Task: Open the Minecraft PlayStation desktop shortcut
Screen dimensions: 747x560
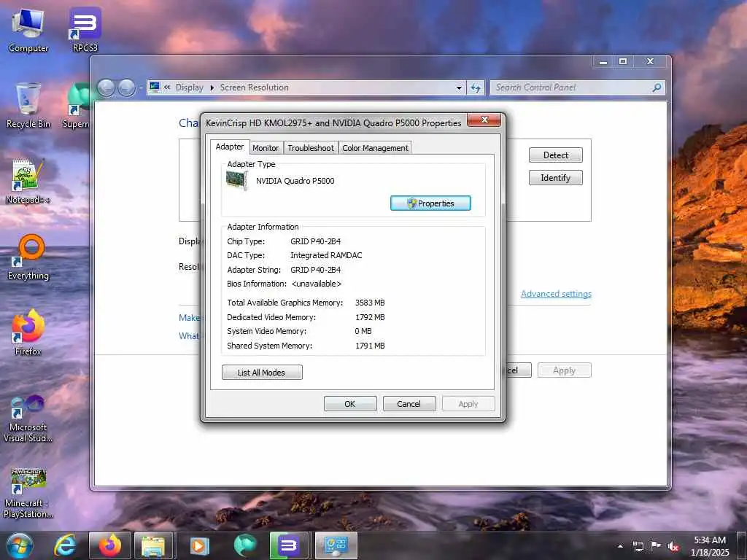Action: pos(28,494)
